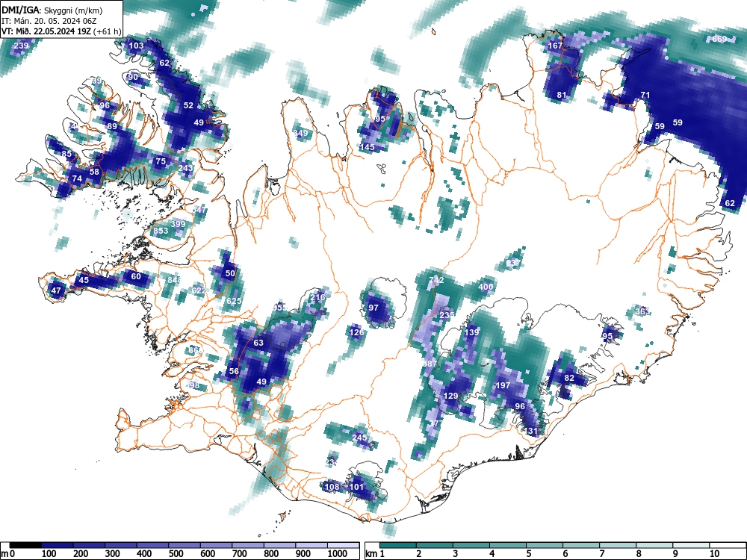Click the 243 visibility value
Viewport: 747px width, 560px height.
point(185,168)
